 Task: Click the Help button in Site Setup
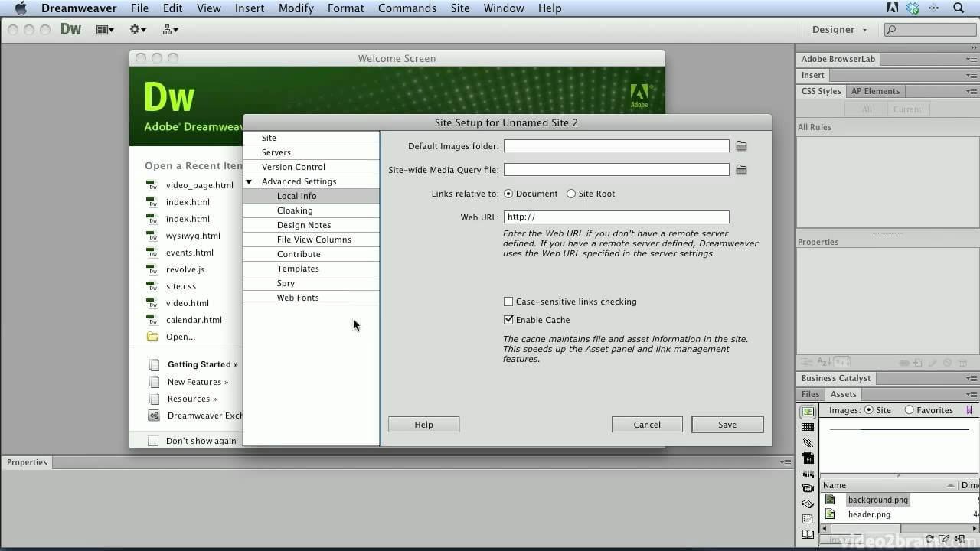[x=423, y=425]
